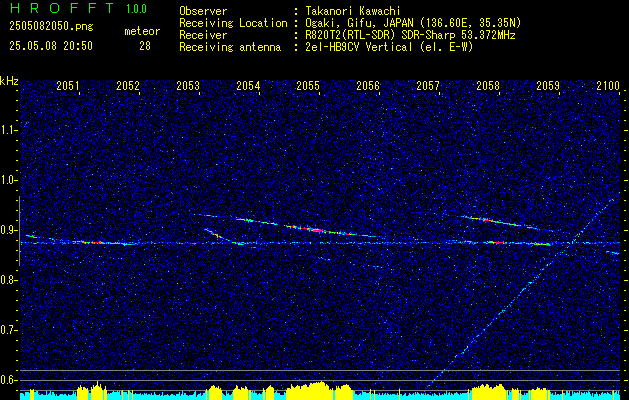Click the diagonal aircraft trace line

point(521,293)
